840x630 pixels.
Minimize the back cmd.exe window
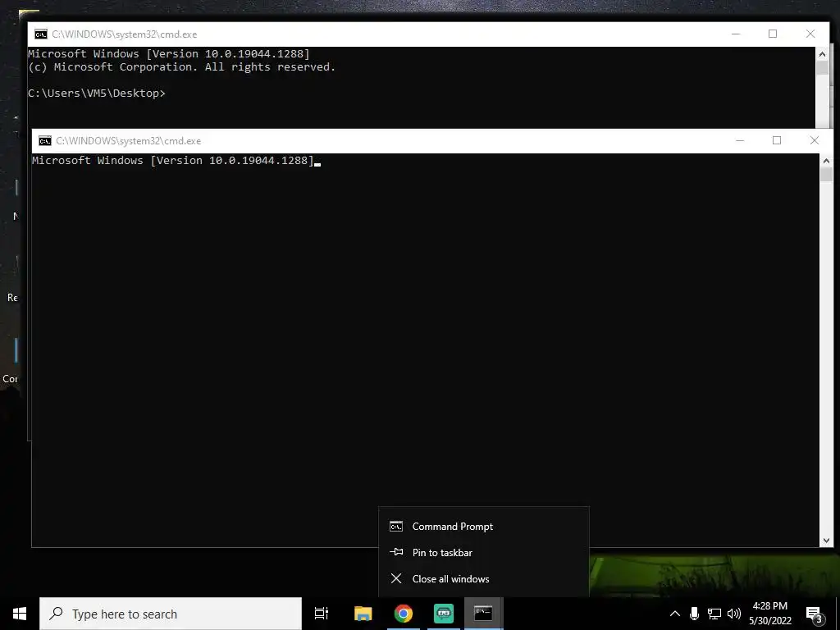coord(736,34)
